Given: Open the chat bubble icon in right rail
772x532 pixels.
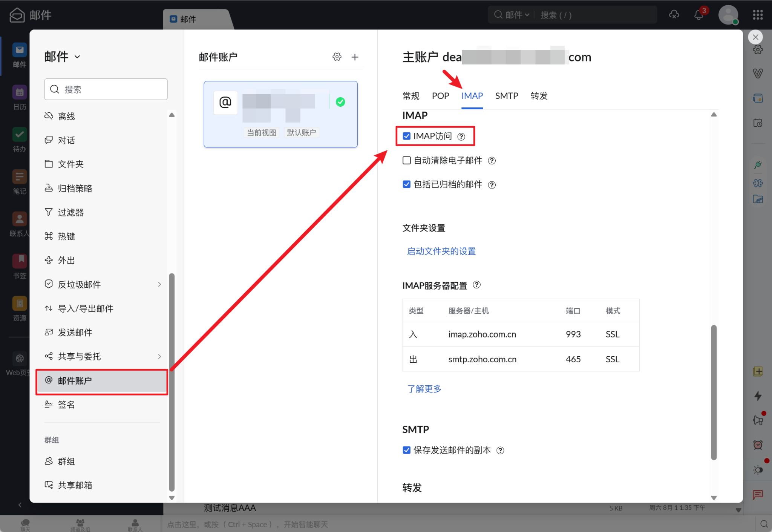Looking at the screenshot, I should 758,495.
